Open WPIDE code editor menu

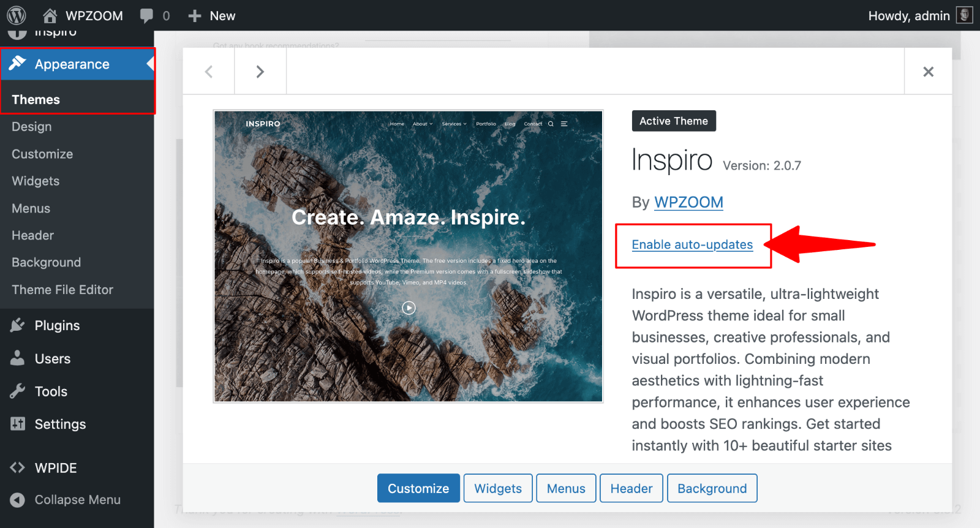55,468
